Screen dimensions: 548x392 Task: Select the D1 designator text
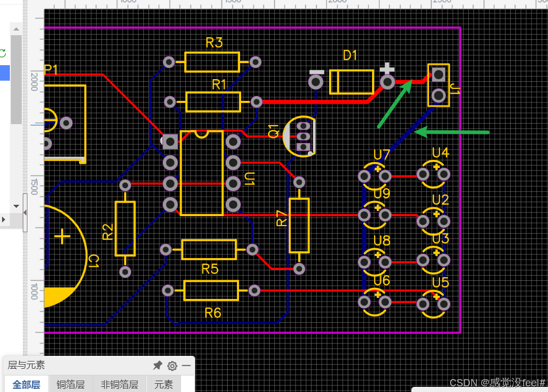pos(350,55)
